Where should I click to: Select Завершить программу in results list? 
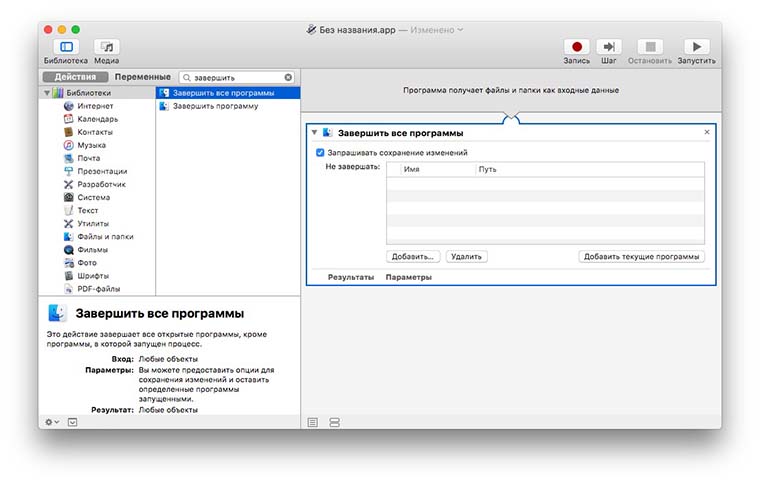[228, 106]
